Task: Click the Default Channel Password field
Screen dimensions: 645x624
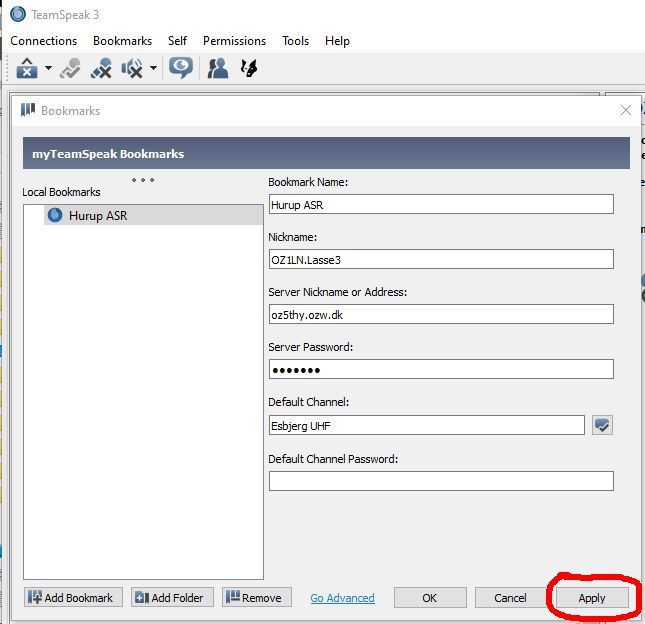Action: [441, 481]
